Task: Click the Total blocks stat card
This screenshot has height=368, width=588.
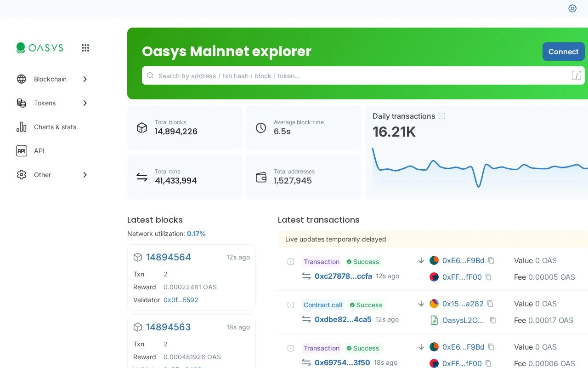Action: (185, 127)
